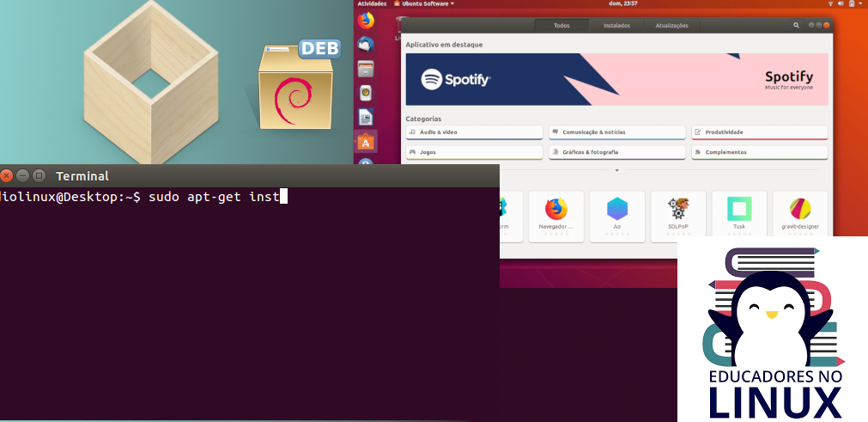This screenshot has height=422, width=868.
Task: Switch to the Instalados tab
Action: click(x=616, y=26)
